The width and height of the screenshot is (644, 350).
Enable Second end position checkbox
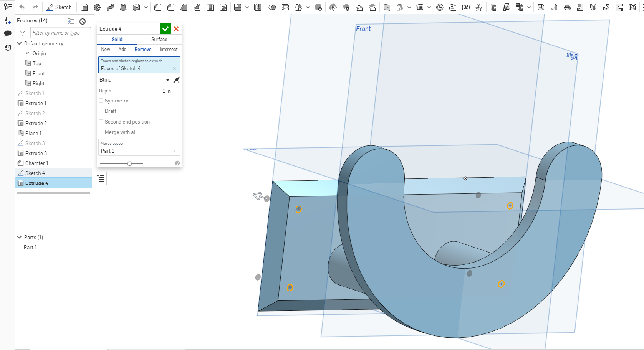(101, 122)
